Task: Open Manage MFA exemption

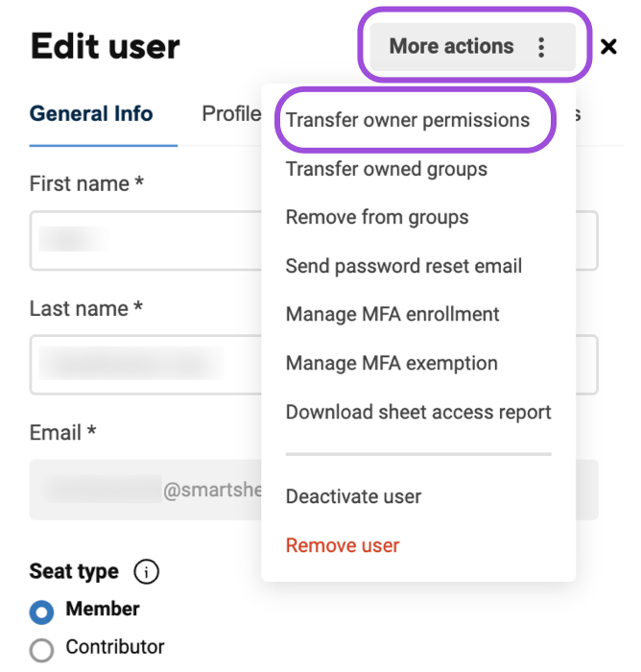Action: [x=392, y=364]
